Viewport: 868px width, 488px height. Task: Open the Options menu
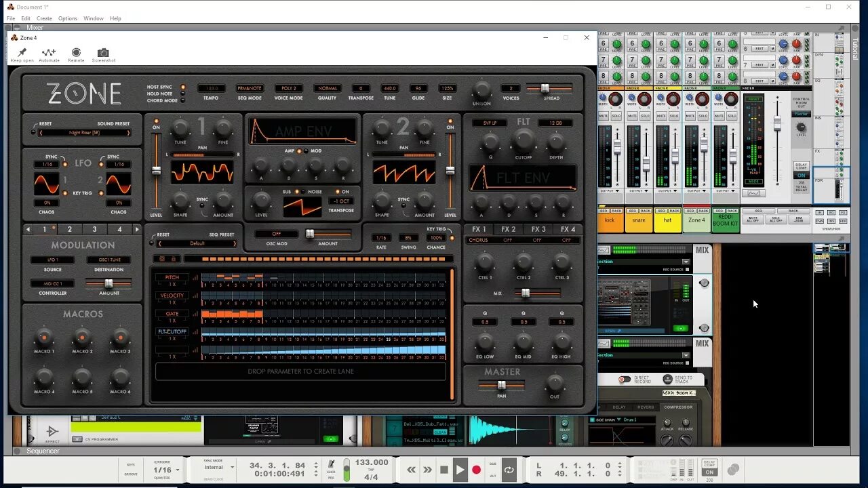68,18
